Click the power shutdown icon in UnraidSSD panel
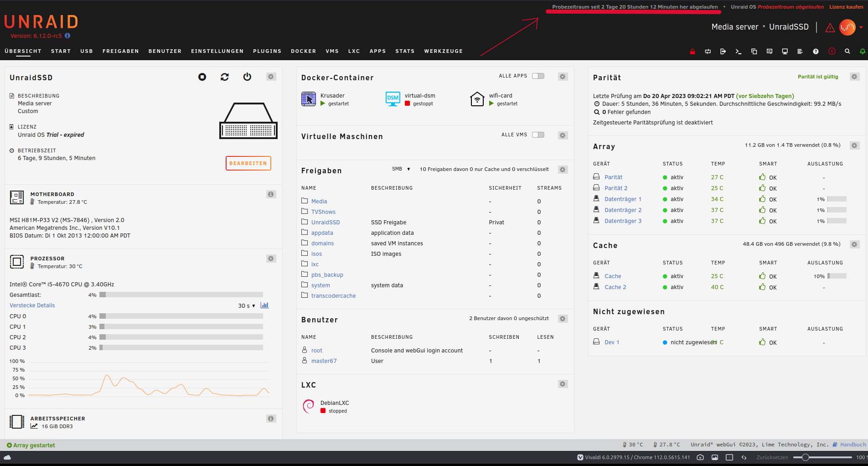This screenshot has width=868, height=466. click(x=247, y=77)
